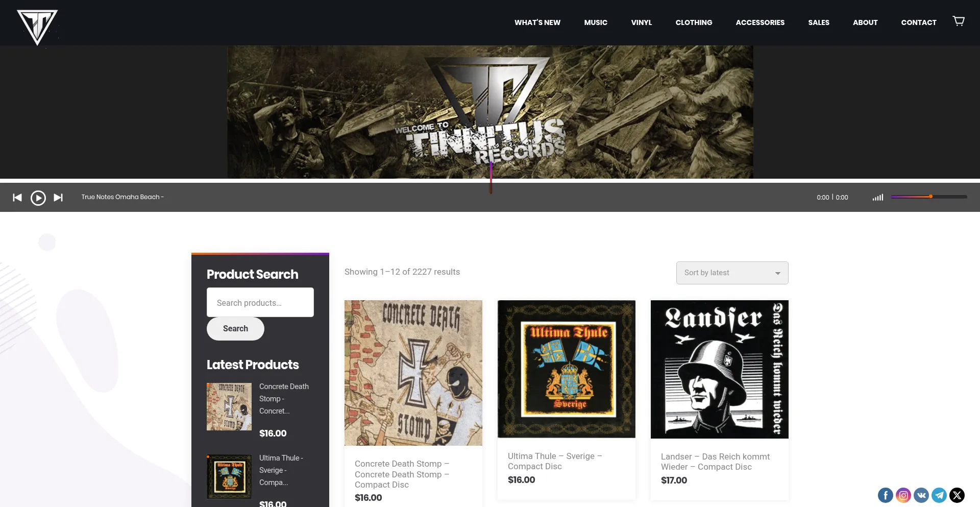This screenshot has width=980, height=507.
Task: Skip to previous track in player
Action: 17,198
